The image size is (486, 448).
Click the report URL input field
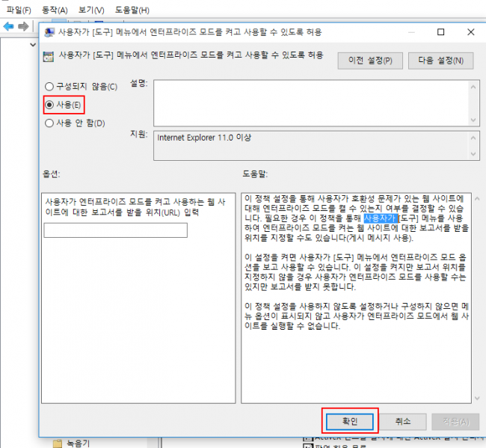[x=116, y=230]
